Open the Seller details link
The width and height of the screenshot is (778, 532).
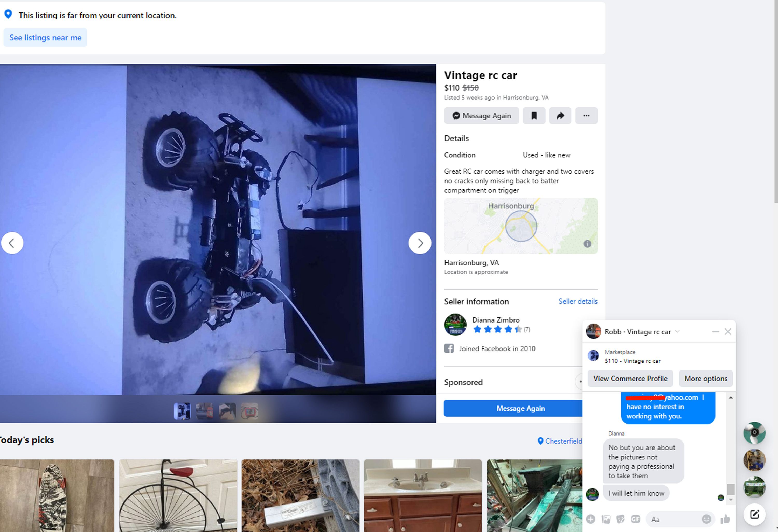pyautogui.click(x=578, y=301)
